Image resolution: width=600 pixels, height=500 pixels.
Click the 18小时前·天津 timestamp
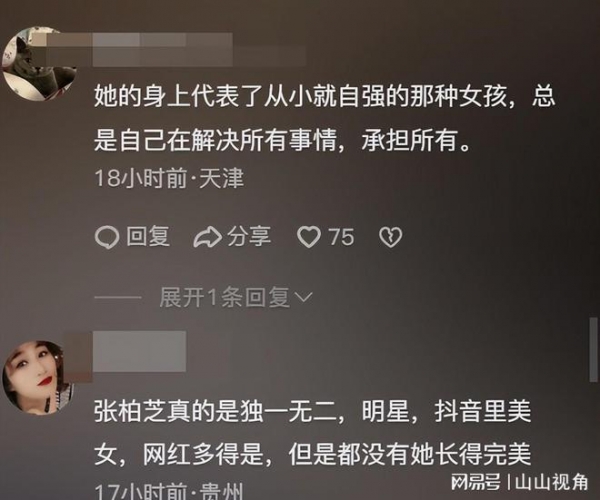pyautogui.click(x=169, y=178)
